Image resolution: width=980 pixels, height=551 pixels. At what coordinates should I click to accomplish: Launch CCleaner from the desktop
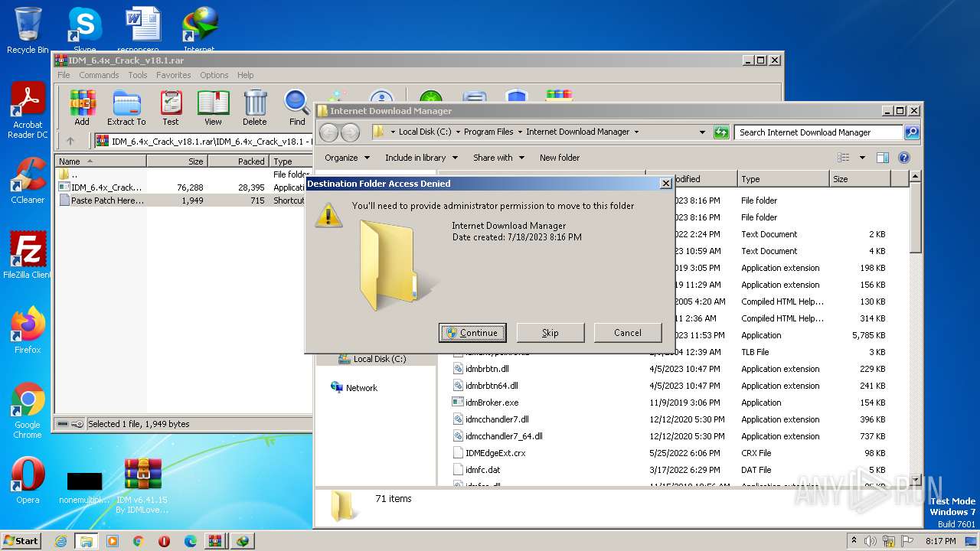click(x=28, y=181)
